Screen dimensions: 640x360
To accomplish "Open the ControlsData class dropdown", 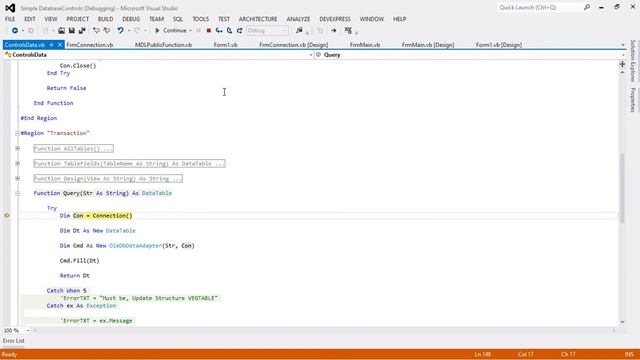I will tap(311, 55).
